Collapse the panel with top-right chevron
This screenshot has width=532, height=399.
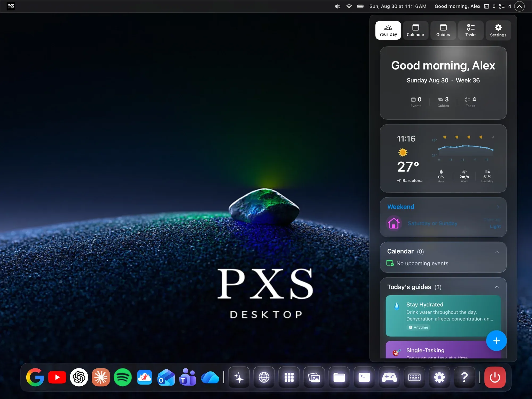pos(519,6)
